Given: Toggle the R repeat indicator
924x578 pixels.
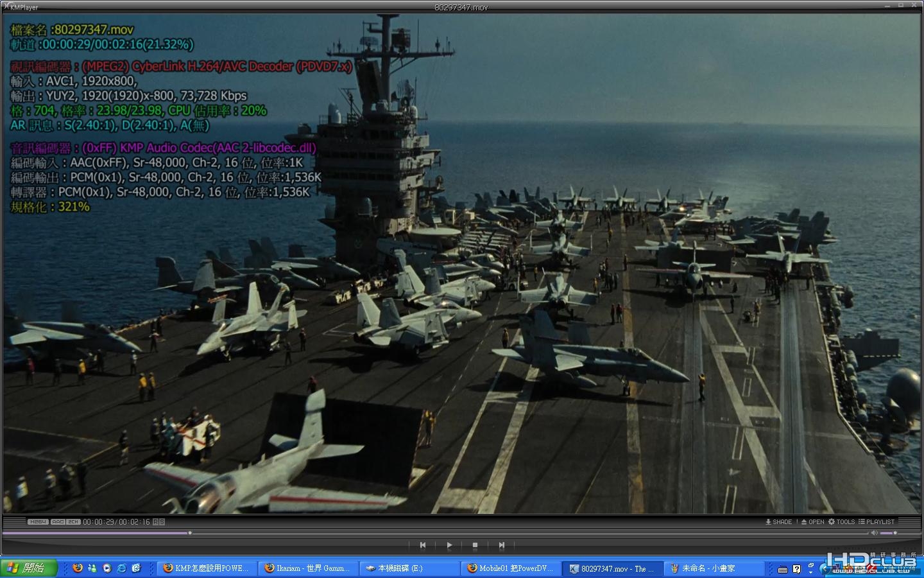Looking at the screenshot, I should point(156,521).
